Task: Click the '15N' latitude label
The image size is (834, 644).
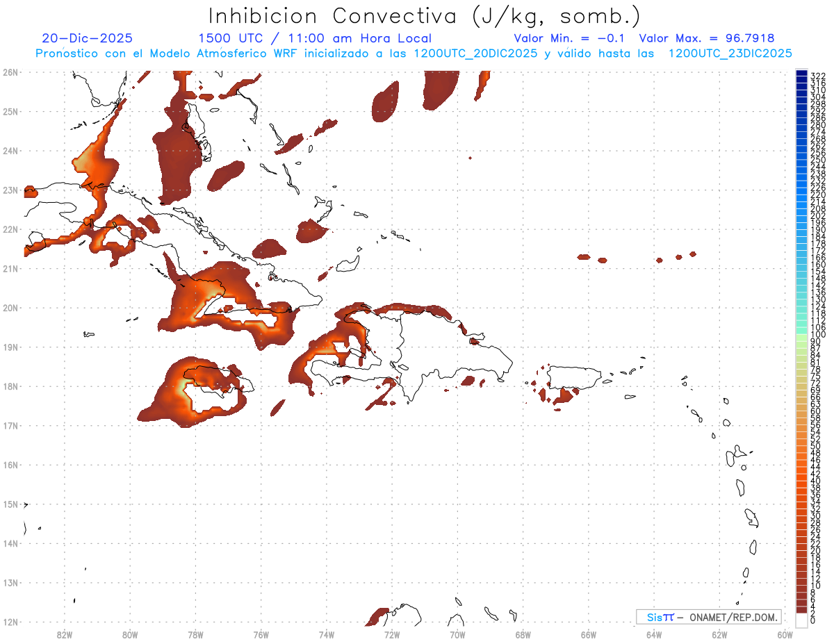Action: (x=10, y=504)
